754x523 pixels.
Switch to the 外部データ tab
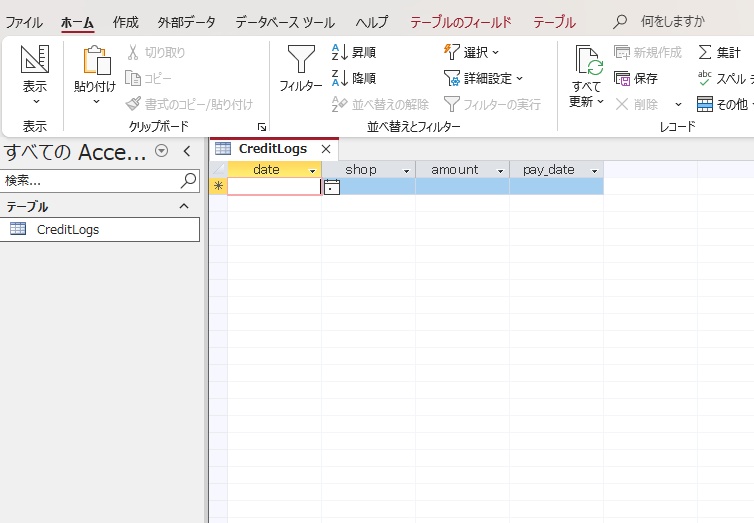pyautogui.click(x=187, y=22)
